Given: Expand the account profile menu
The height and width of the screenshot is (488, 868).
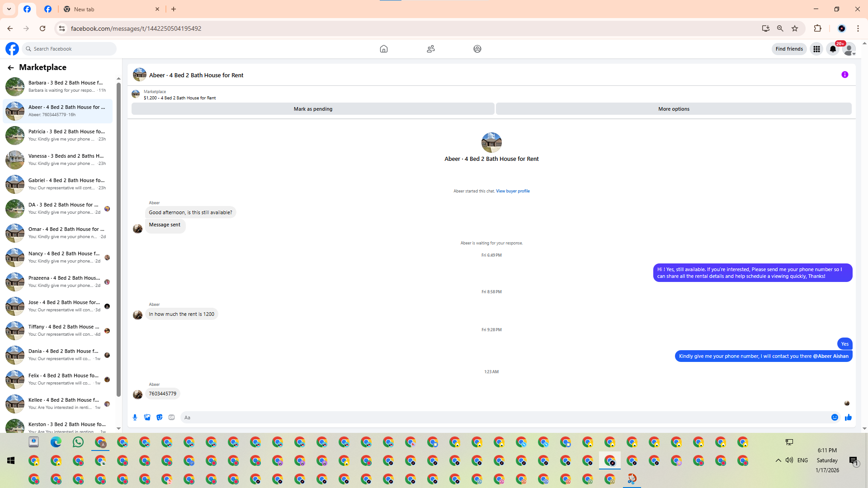Looking at the screenshot, I should [x=849, y=49].
